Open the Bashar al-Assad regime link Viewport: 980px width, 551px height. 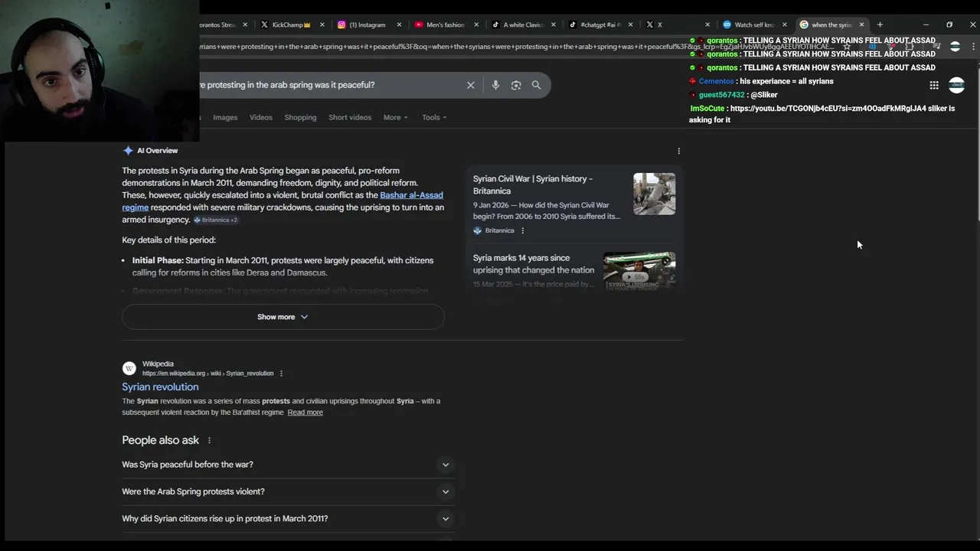(x=411, y=195)
